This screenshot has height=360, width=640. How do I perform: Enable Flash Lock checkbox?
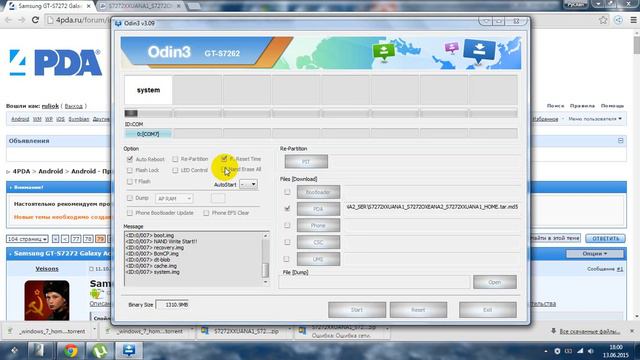(130, 170)
